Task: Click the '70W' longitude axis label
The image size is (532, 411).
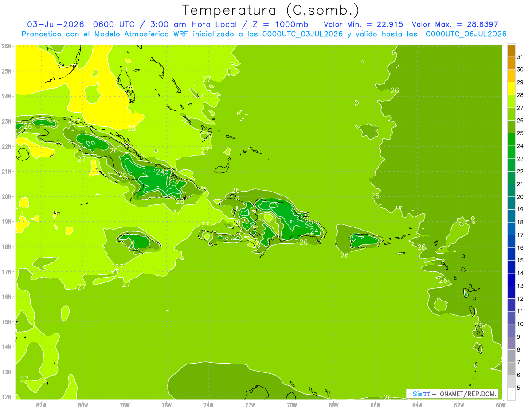Action: click(x=292, y=405)
